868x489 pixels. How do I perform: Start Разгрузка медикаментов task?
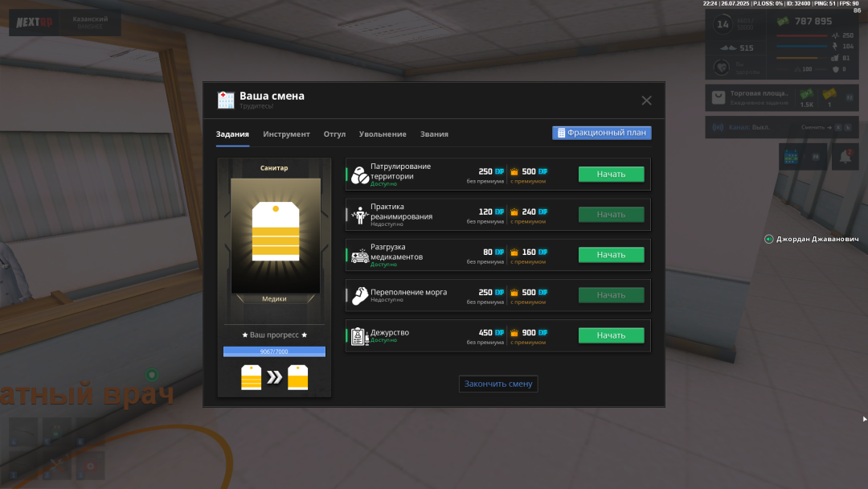[611, 255]
